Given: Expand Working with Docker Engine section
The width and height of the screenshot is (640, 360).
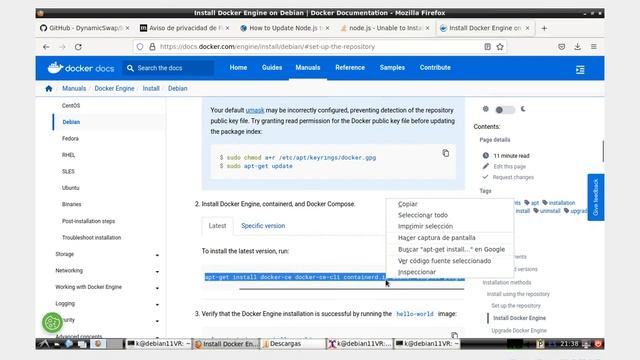Looking at the screenshot, I should [x=157, y=288].
